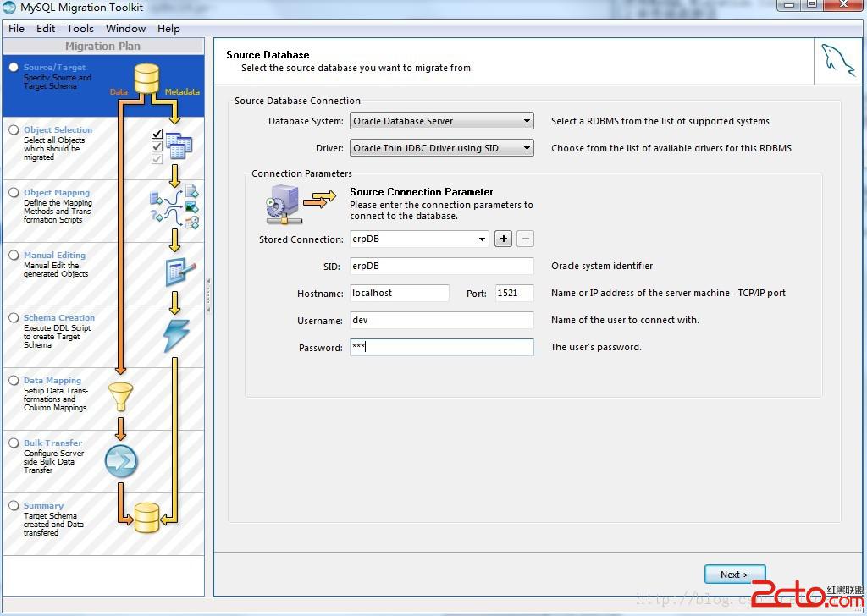Click the MySQL dolphin logo
The width and height of the screenshot is (867, 616).
[x=837, y=61]
